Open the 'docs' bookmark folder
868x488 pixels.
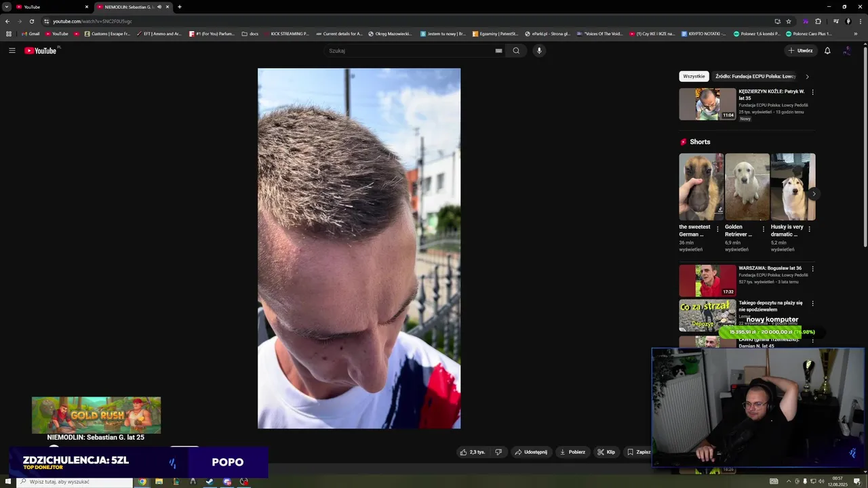[250, 33]
